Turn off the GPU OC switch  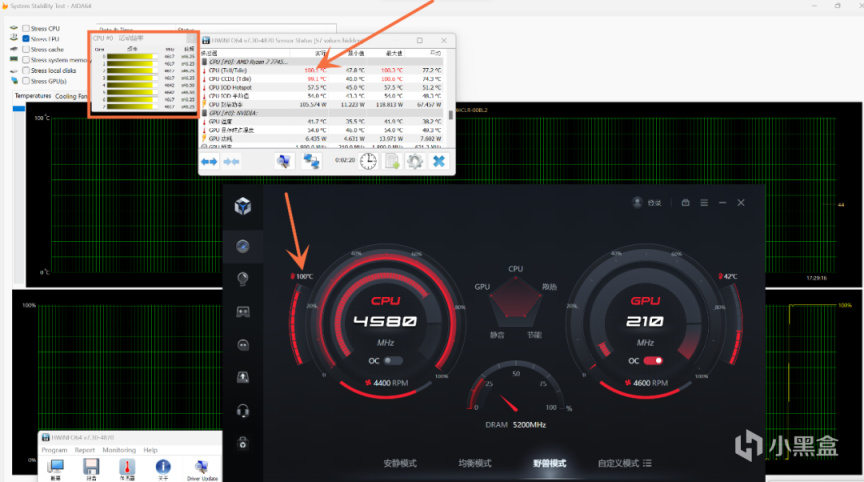tap(654, 361)
